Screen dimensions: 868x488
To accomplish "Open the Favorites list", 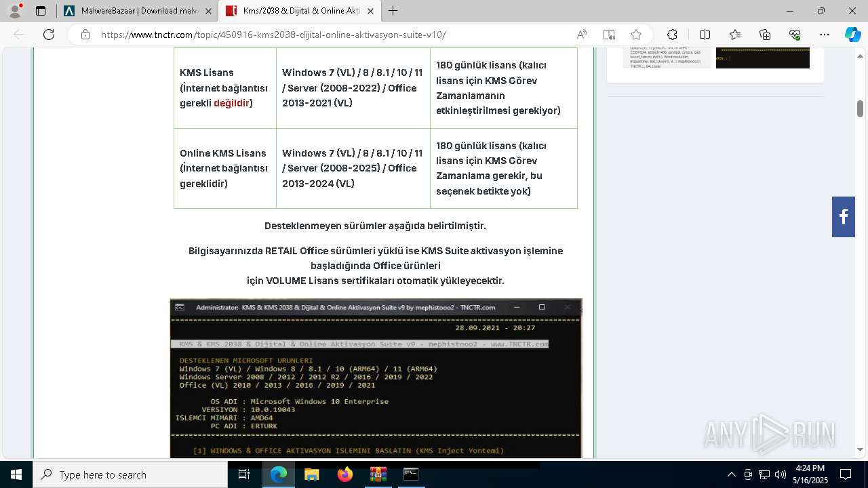I will tap(735, 35).
